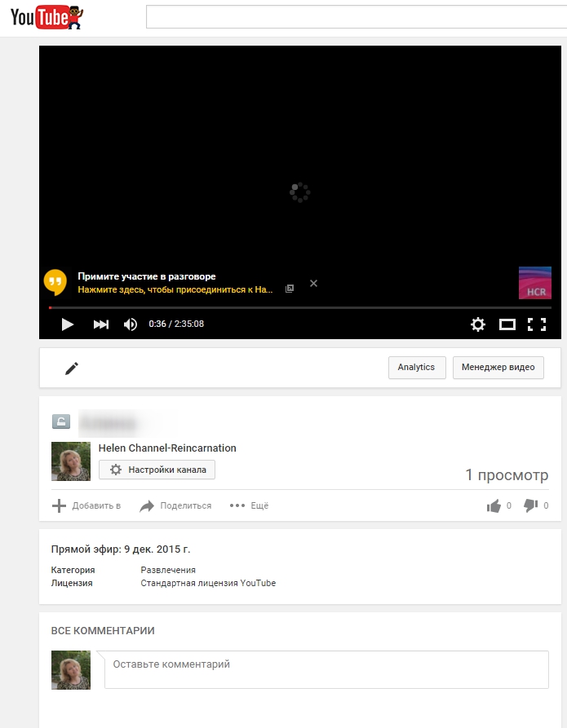Open Менеджер видео

pos(498,367)
